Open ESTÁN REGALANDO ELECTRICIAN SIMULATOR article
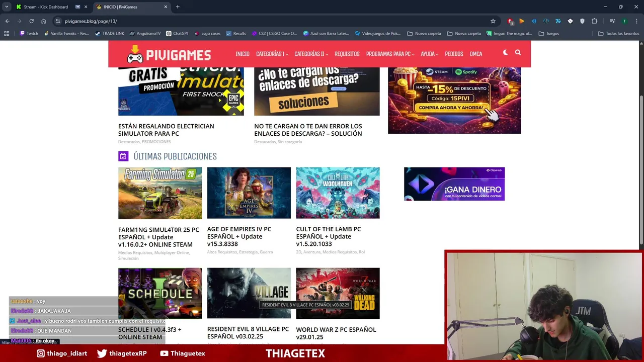Image resolution: width=644 pixels, height=362 pixels. [x=166, y=130]
